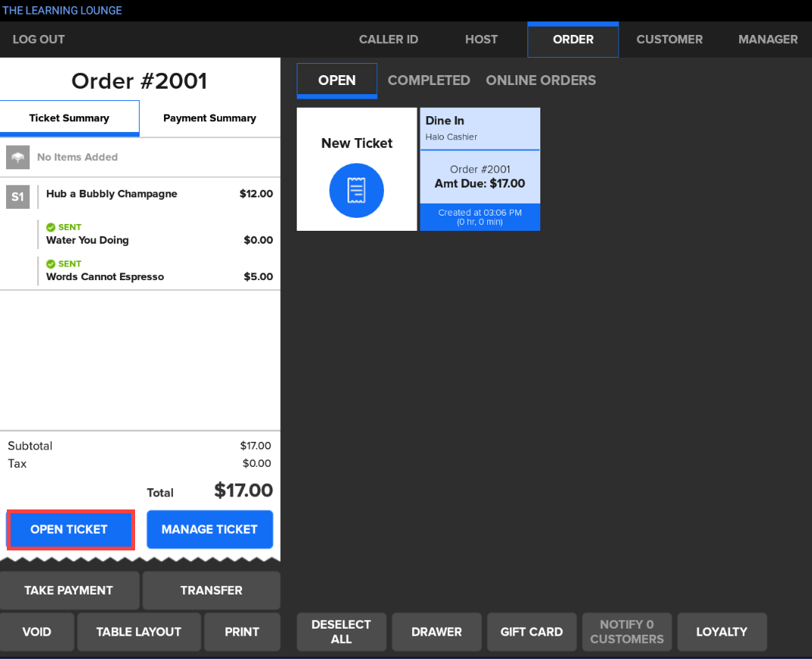The height and width of the screenshot is (659, 812).
Task: Click green Sent checkmark above Words Cannot Espresso
Action: 51,263
